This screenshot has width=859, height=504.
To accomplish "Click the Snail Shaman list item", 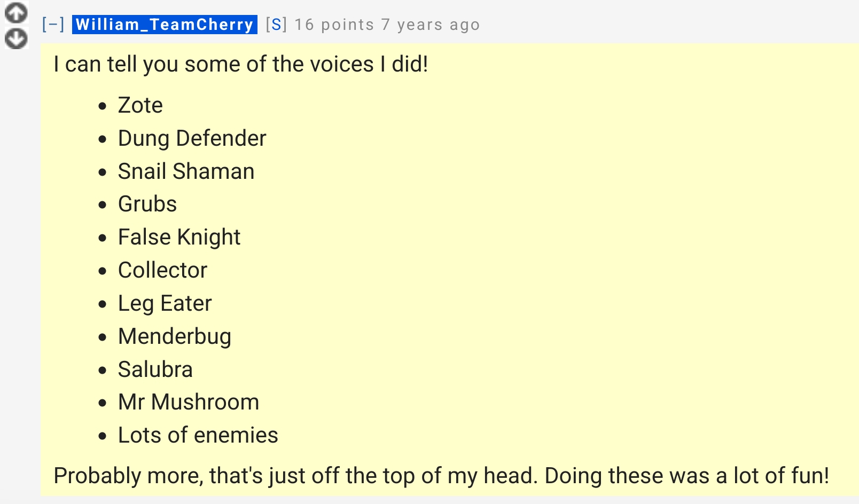I will point(186,171).
